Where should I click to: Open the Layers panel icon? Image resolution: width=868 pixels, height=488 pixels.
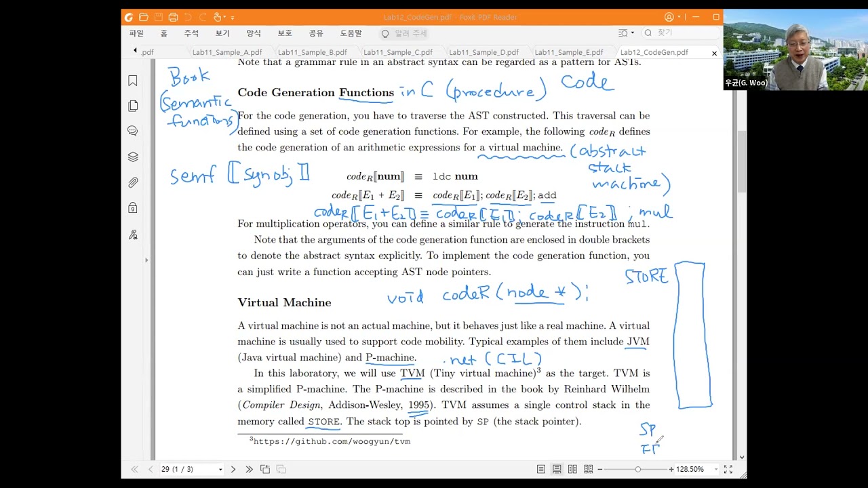[133, 157]
